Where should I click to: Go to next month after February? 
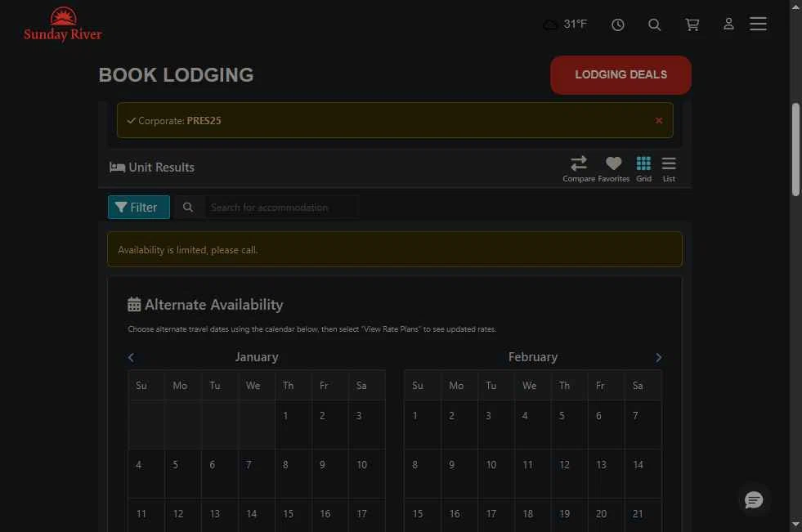pos(658,357)
